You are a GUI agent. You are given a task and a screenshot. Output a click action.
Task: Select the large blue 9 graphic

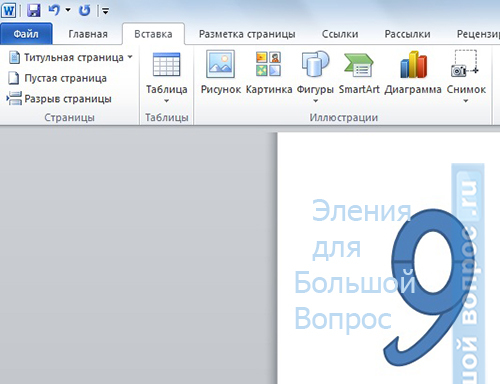point(428,287)
